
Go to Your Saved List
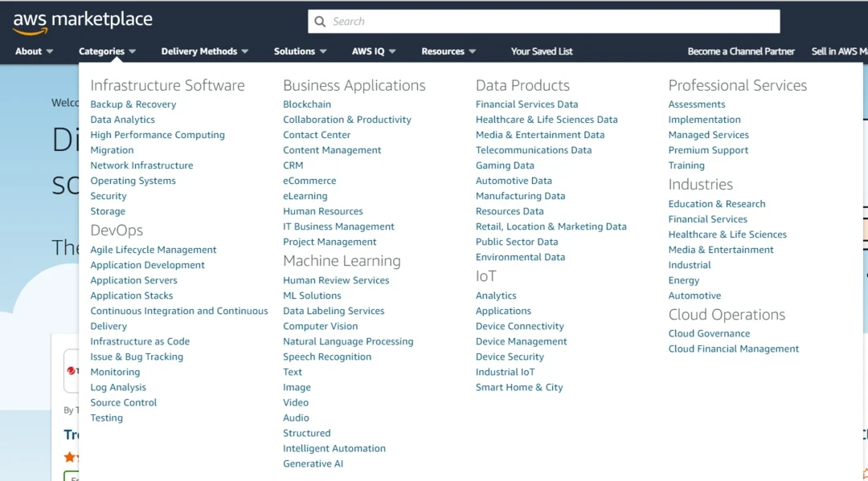point(542,51)
